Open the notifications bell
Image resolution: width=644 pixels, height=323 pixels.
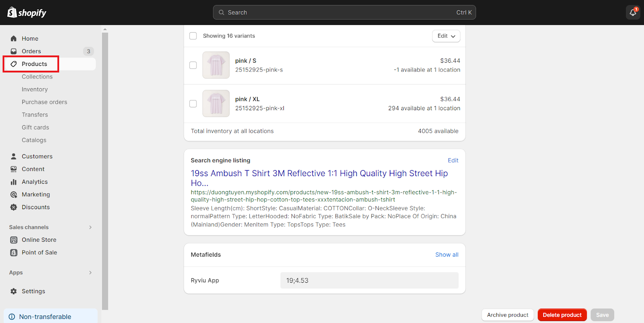pos(633,12)
